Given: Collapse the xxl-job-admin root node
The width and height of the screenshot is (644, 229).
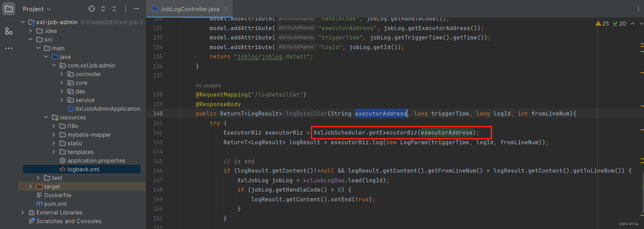Looking at the screenshot, I should (23, 22).
